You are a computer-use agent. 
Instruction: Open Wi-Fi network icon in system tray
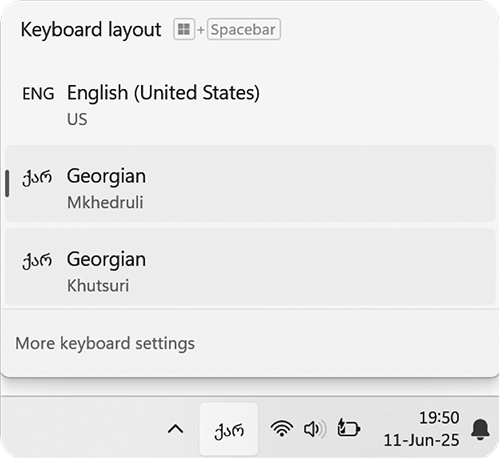(x=282, y=429)
